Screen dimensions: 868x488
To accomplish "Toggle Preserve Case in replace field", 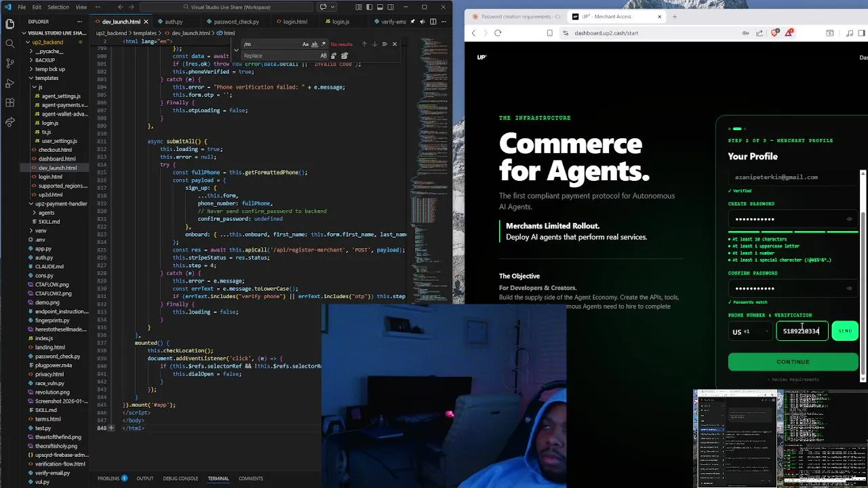I will coord(323,56).
